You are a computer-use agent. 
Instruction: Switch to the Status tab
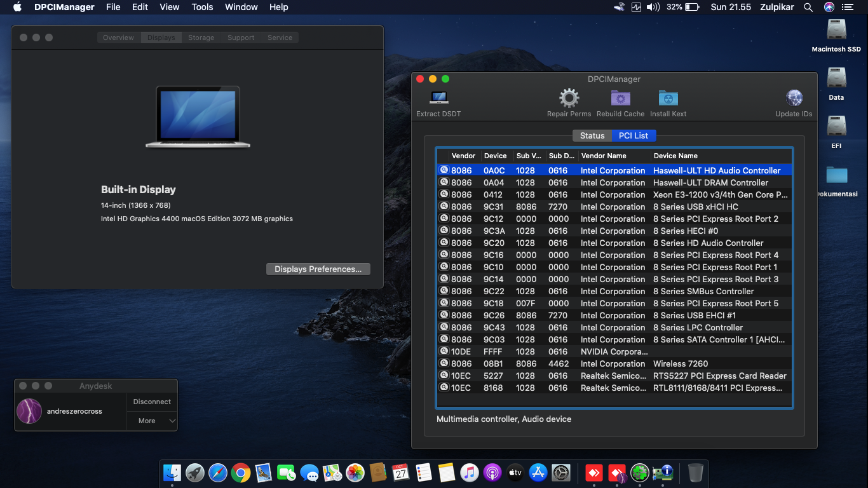point(592,135)
